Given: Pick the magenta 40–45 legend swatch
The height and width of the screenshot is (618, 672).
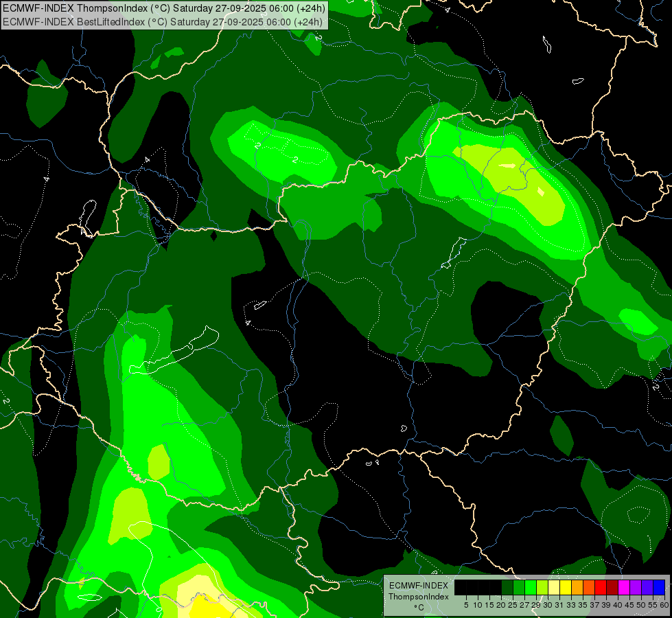Looking at the screenshot, I should [624, 587].
